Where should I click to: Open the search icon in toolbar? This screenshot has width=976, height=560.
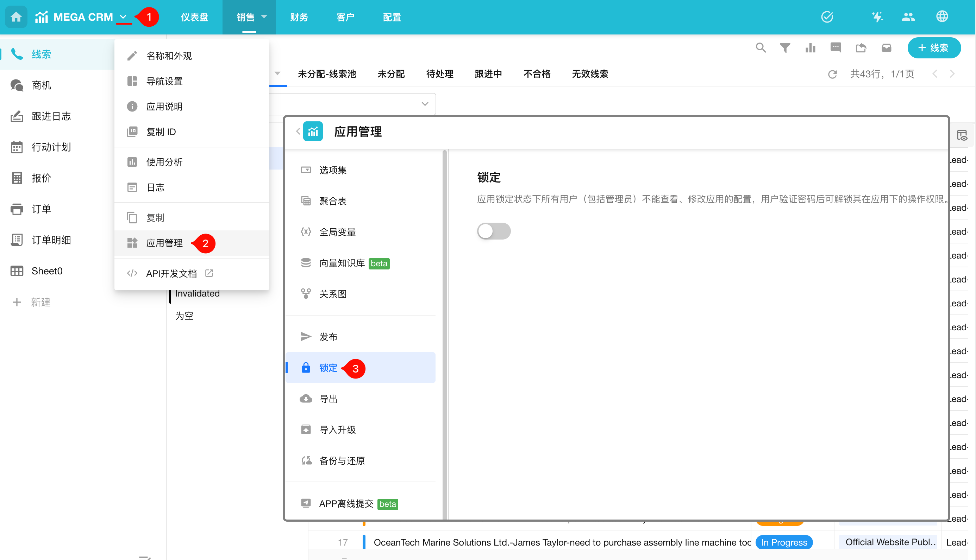point(761,48)
